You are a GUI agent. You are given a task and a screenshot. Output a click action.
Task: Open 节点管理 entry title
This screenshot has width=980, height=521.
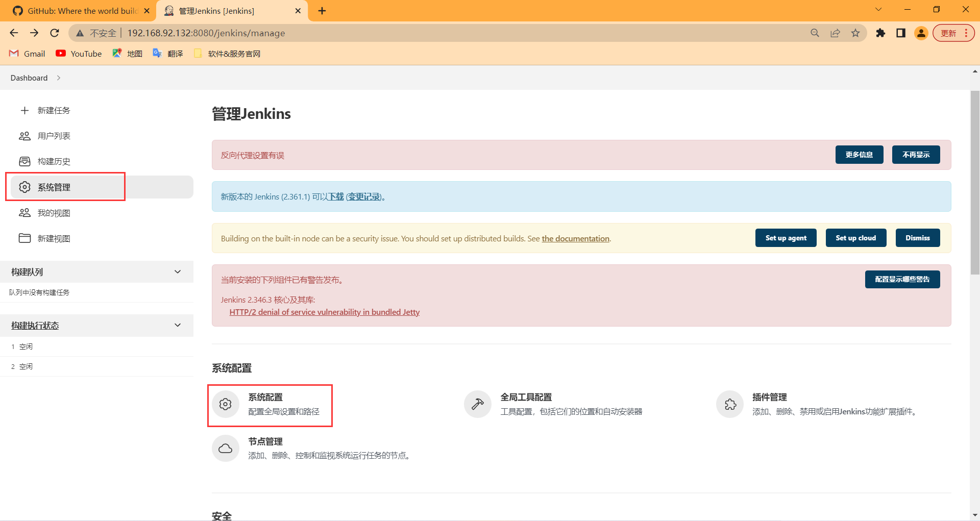click(265, 441)
